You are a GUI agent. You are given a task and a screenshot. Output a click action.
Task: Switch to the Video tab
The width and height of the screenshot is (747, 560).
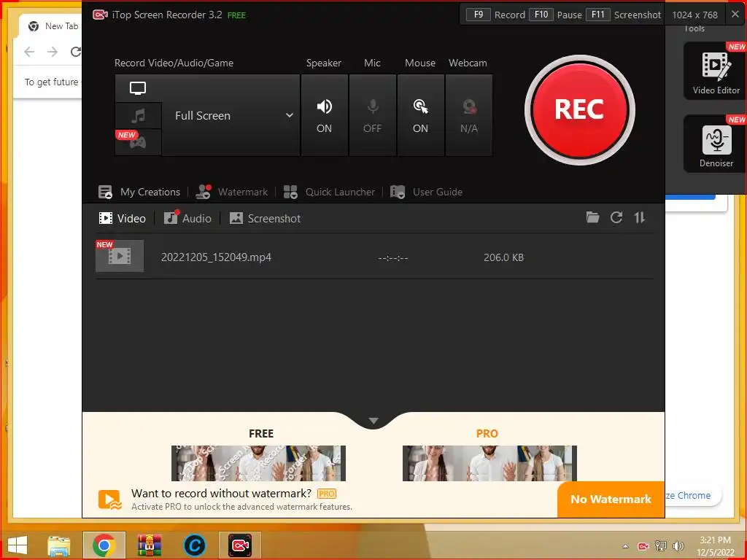click(122, 219)
